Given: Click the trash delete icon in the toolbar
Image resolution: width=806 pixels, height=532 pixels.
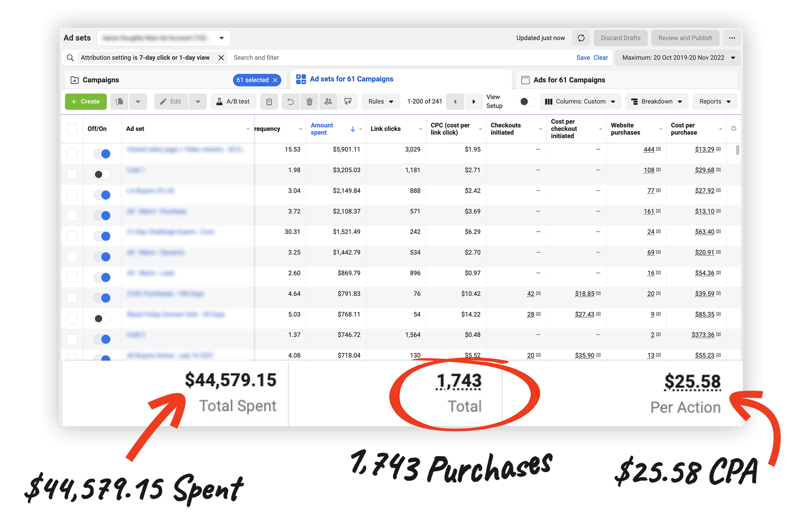Looking at the screenshot, I should [310, 102].
